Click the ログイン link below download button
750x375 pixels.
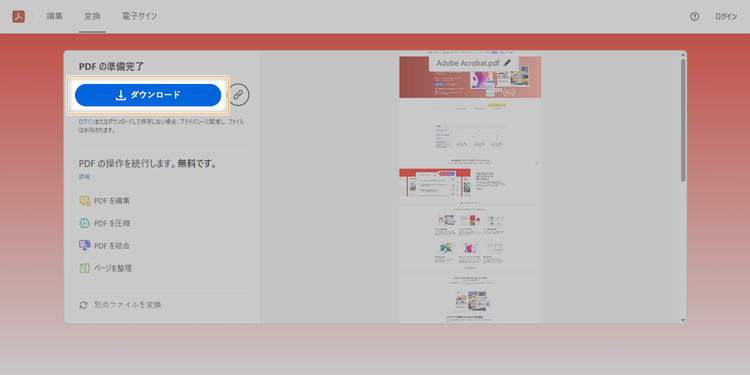coord(86,122)
